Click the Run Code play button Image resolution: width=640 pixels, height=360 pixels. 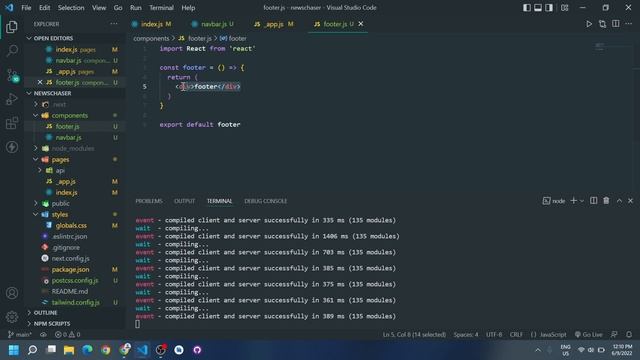589,24
